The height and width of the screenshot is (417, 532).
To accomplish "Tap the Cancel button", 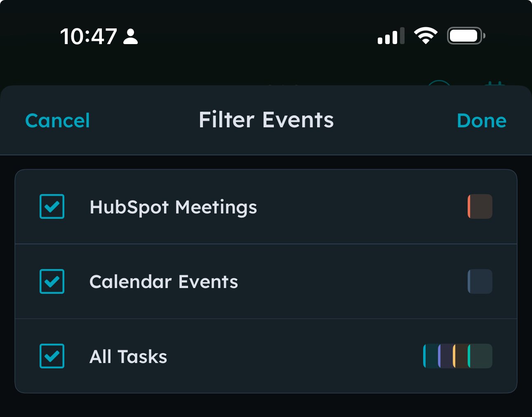I will [x=57, y=121].
